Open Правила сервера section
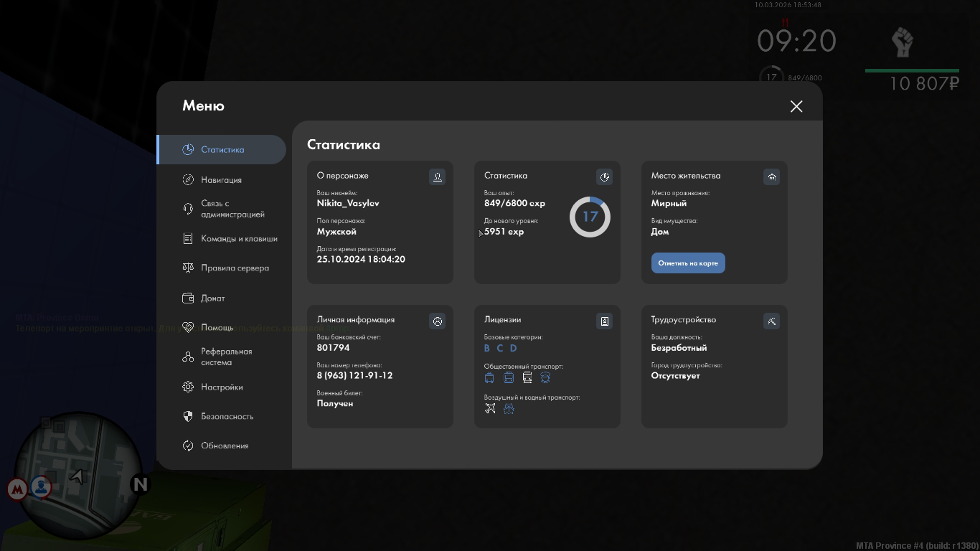This screenshot has width=980, height=551. [235, 268]
